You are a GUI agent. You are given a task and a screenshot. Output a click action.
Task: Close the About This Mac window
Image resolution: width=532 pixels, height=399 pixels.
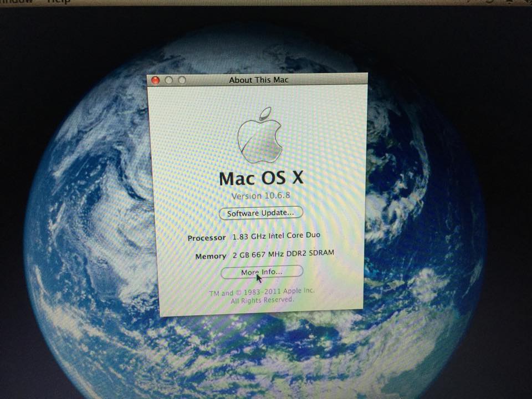155,80
